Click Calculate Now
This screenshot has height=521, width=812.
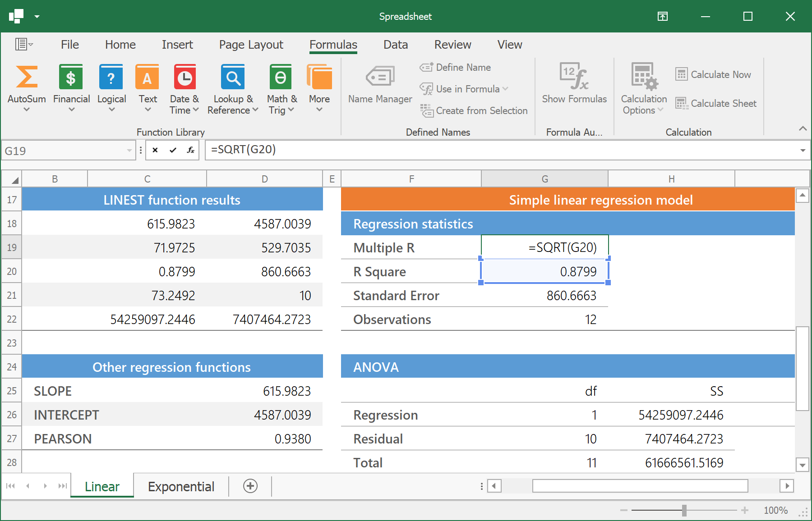[x=713, y=75]
